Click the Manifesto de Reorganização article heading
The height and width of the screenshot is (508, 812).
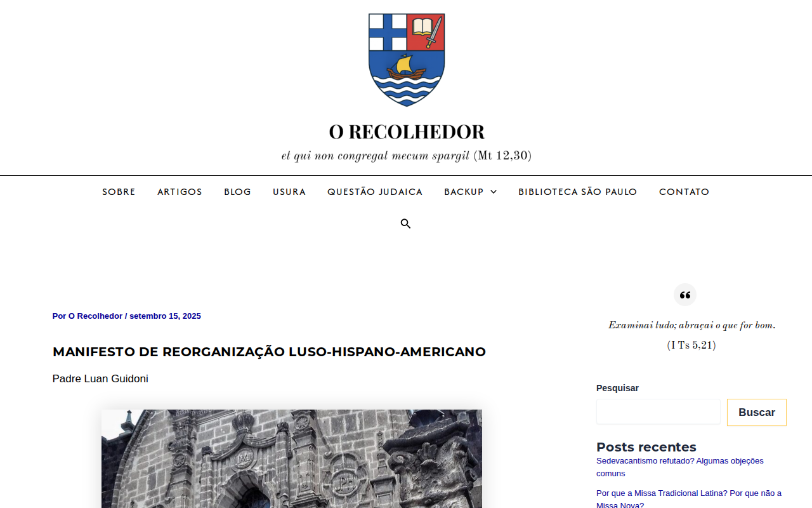(269, 352)
